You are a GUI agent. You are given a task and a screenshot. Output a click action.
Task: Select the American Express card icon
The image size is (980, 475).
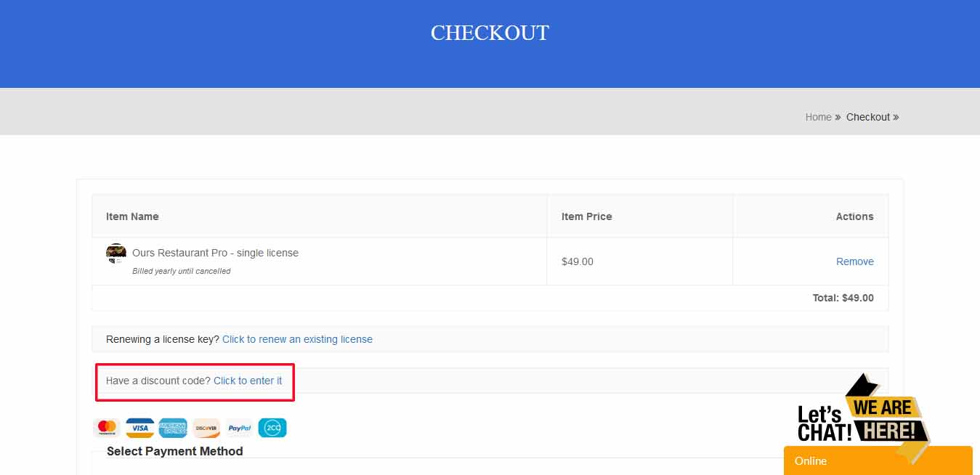click(173, 428)
